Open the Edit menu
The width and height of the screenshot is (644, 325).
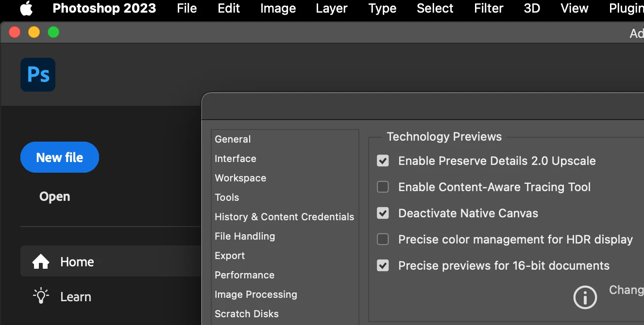point(229,8)
